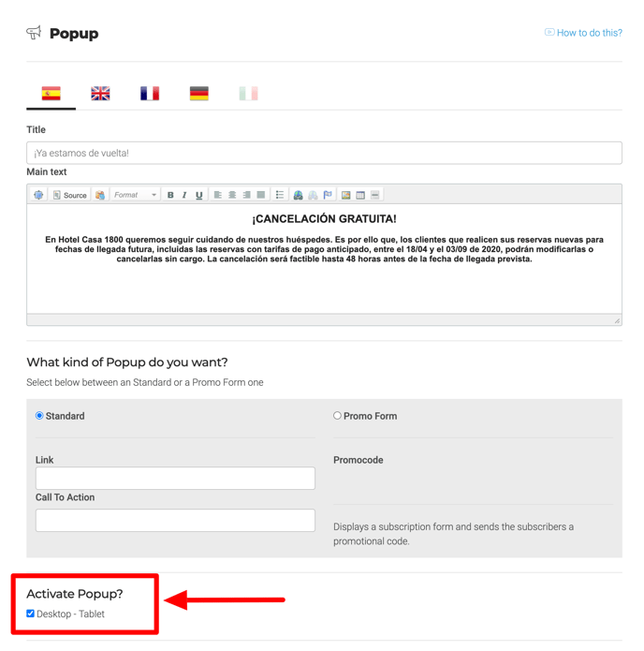Click the Source view button
The height and width of the screenshot is (651, 644).
(69, 195)
